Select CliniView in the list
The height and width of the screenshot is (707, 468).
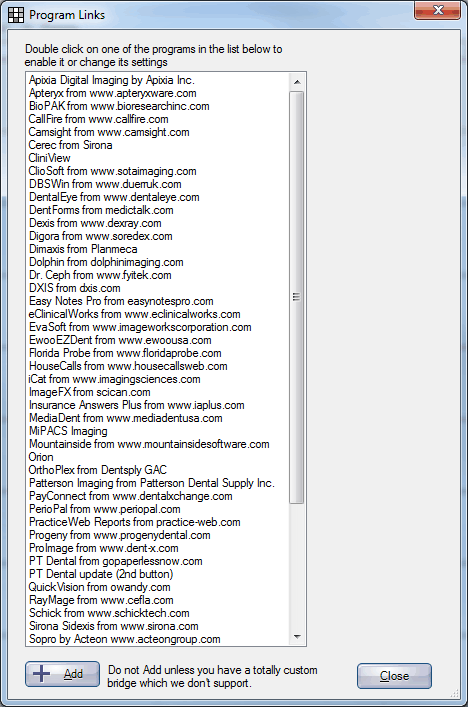pos(50,158)
